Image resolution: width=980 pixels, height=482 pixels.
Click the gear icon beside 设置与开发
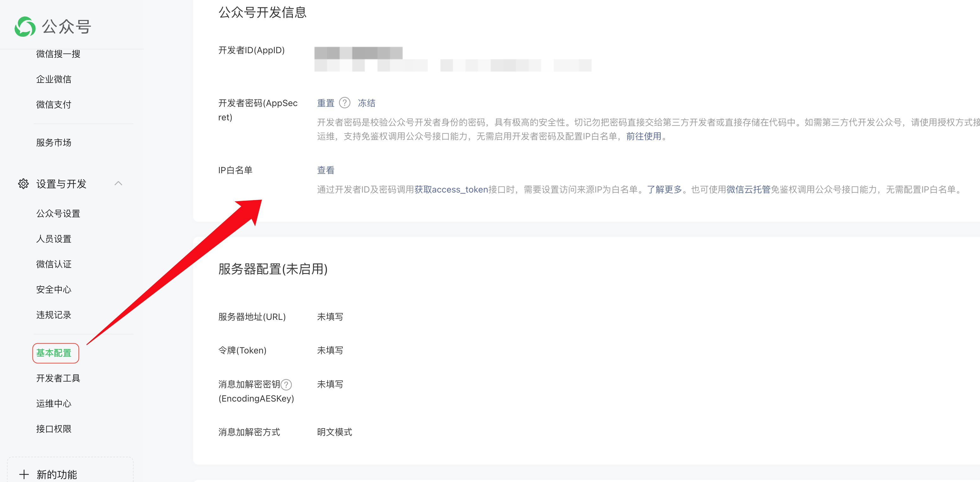click(x=24, y=184)
